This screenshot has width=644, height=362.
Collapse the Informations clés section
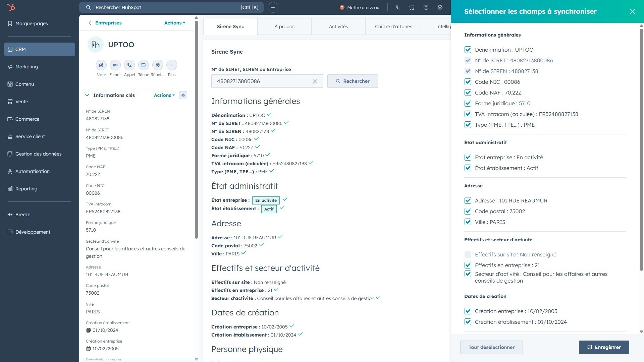pos(87,95)
